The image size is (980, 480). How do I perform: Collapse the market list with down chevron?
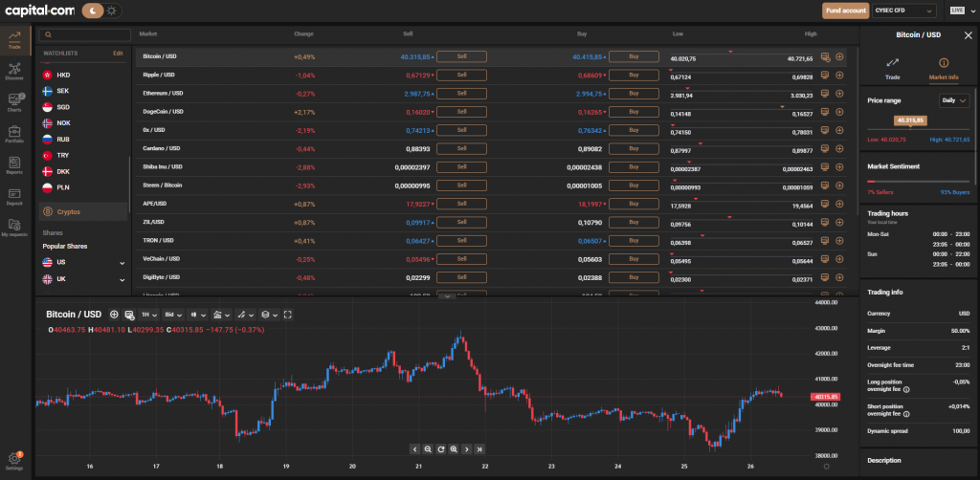click(x=447, y=295)
